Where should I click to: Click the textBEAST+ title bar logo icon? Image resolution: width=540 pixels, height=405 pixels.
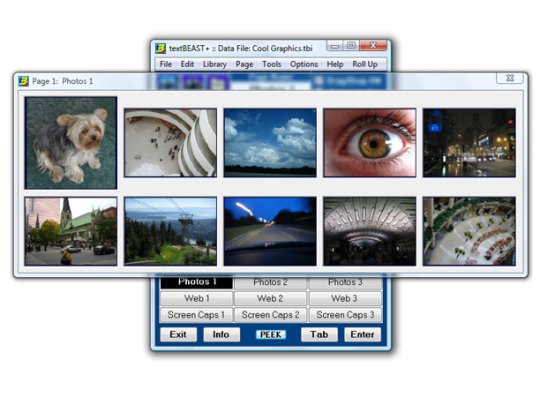coord(160,48)
